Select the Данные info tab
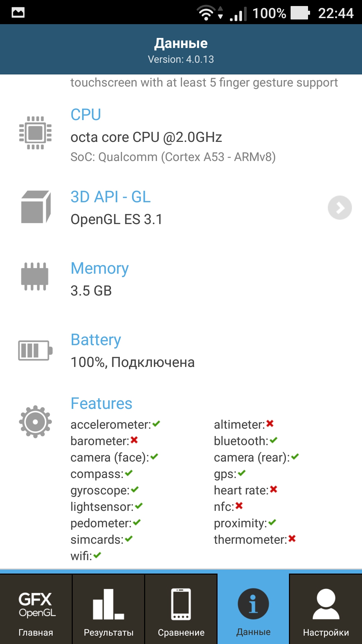 coord(253,609)
